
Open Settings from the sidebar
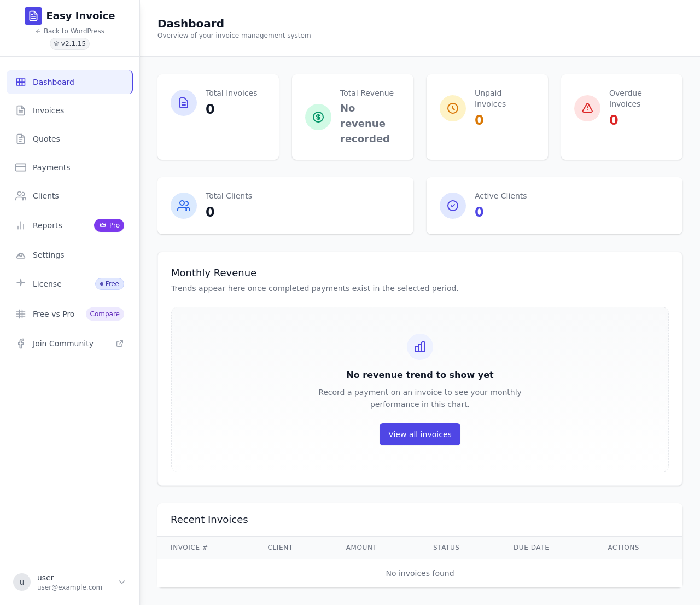(69, 255)
